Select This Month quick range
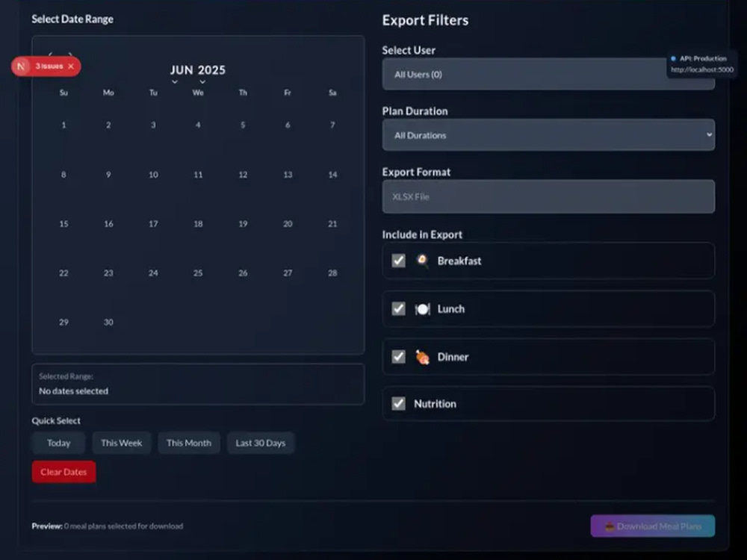Screen dimensions: 747x560 (x=189, y=443)
